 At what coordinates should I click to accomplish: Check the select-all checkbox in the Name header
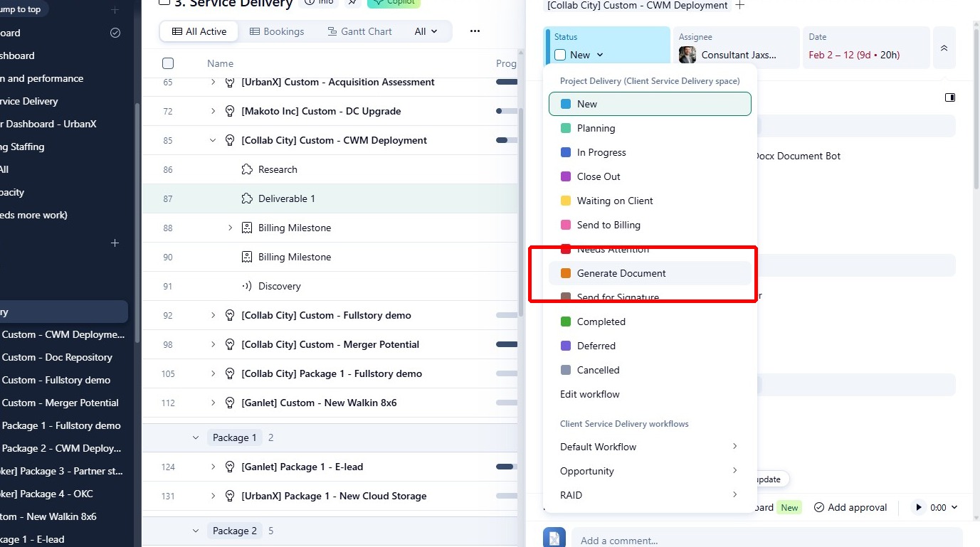(168, 63)
